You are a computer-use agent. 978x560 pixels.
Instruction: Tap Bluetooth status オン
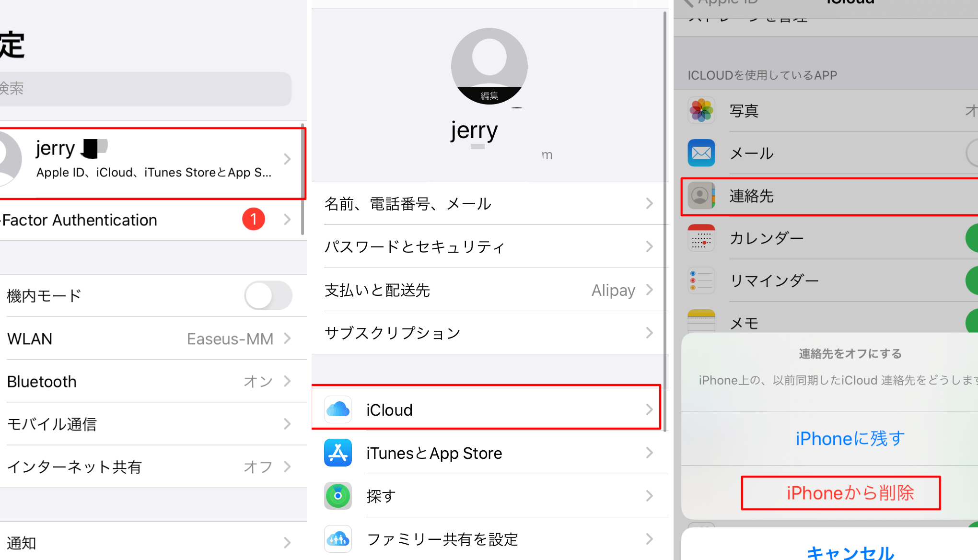(x=258, y=382)
